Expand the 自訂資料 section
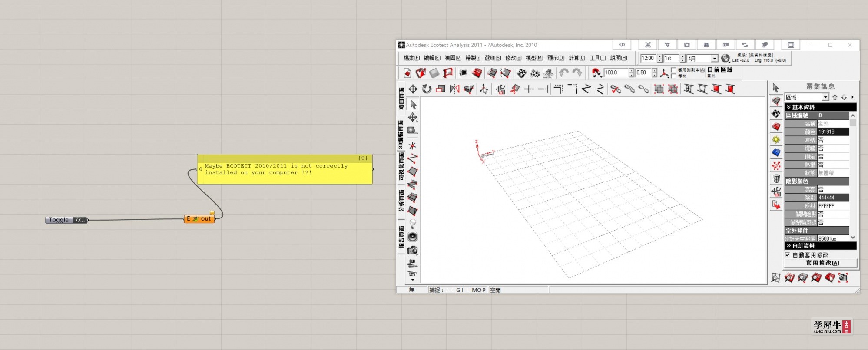This screenshot has width=868, height=350. tap(821, 246)
